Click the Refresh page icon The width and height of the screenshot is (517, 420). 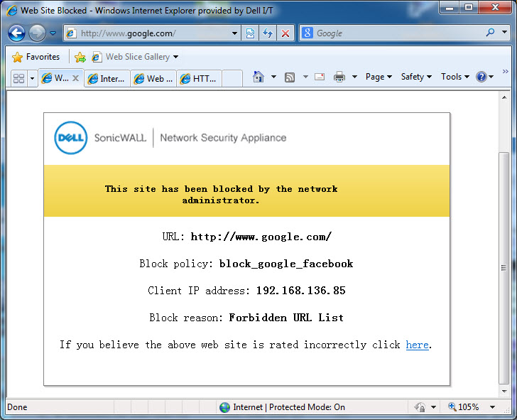point(268,33)
